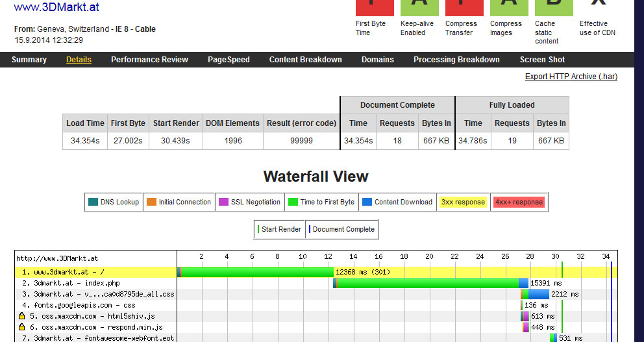This screenshot has width=644, height=342.
Task: Click the Cache static content grade box
Action: [554, 8]
